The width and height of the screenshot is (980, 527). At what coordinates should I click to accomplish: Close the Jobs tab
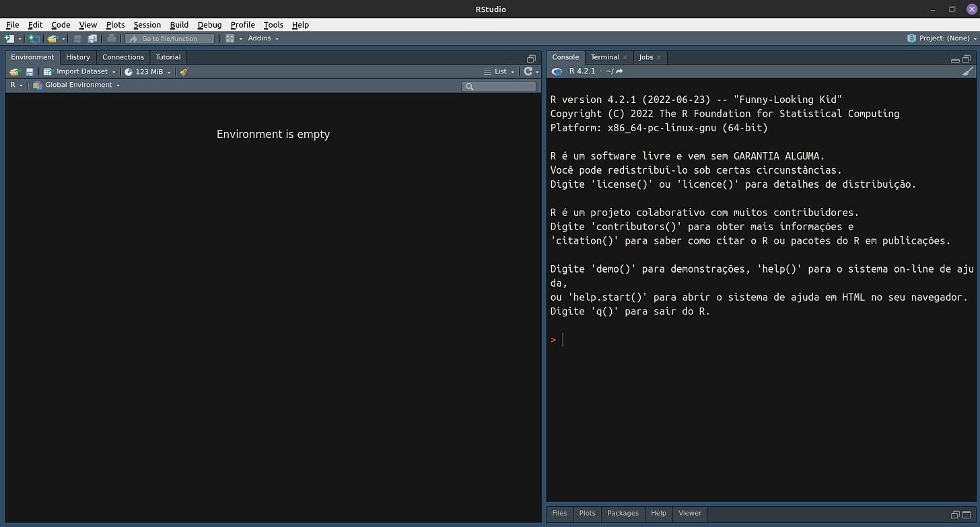659,58
